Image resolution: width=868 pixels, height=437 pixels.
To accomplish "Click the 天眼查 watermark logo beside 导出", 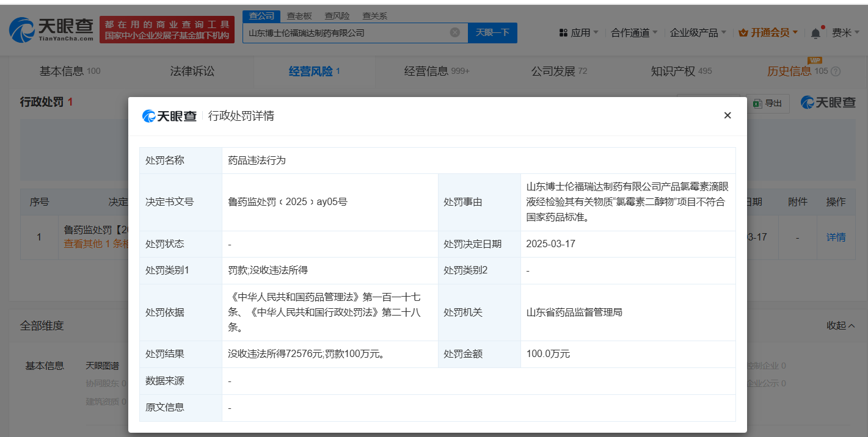I will tap(828, 103).
